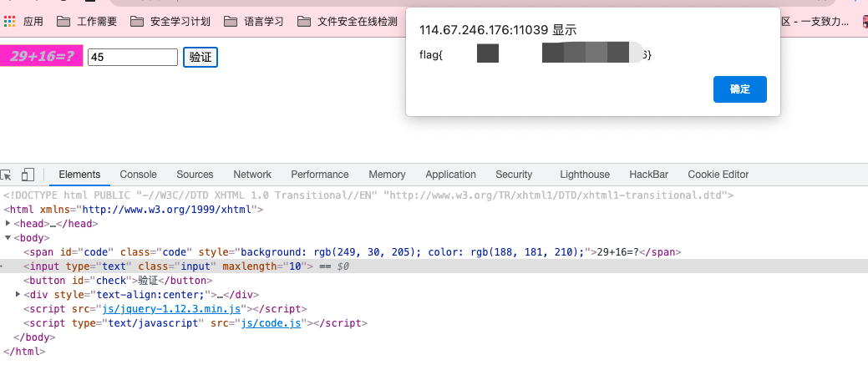Open the 工作需要 bookmark folder

click(87, 22)
